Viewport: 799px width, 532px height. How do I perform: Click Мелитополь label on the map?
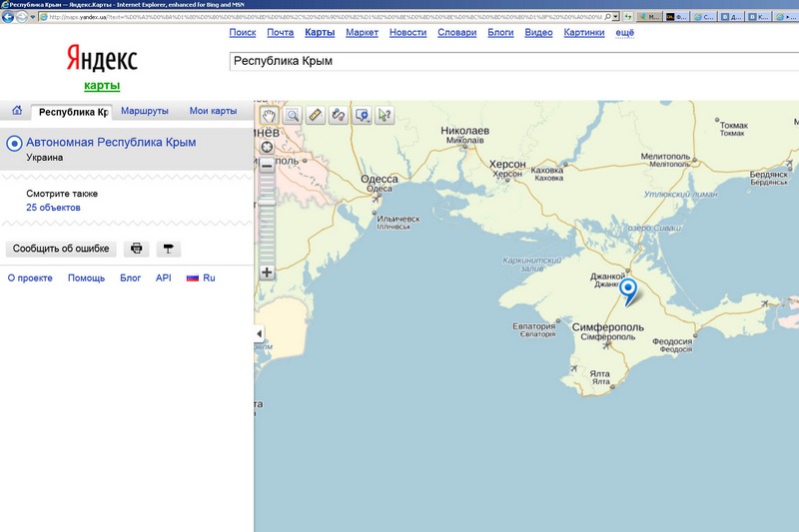tap(665, 157)
